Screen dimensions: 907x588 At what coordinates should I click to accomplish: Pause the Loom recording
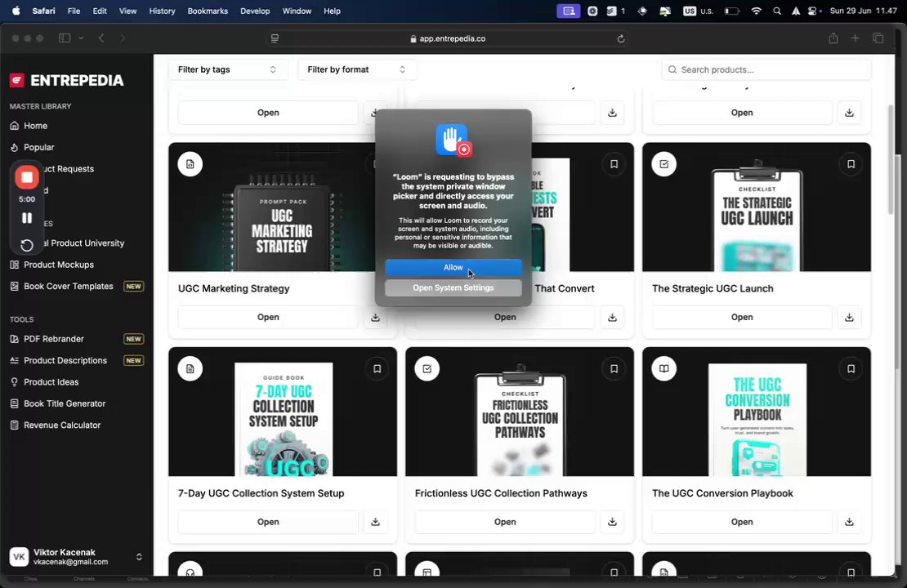click(27, 218)
